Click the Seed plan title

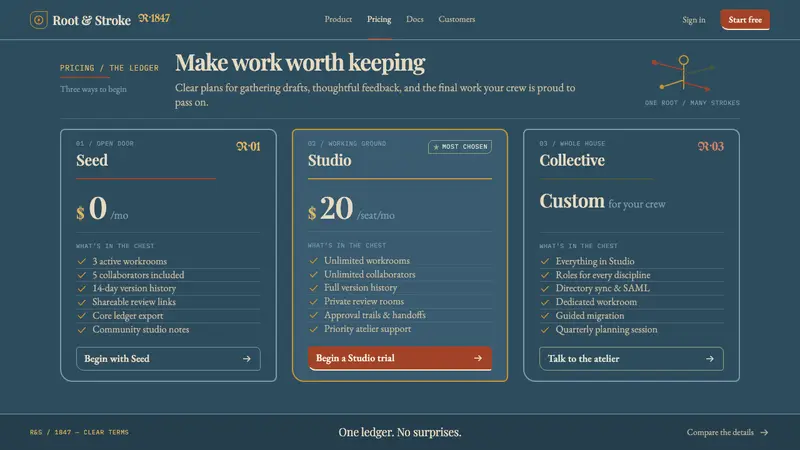coord(92,160)
